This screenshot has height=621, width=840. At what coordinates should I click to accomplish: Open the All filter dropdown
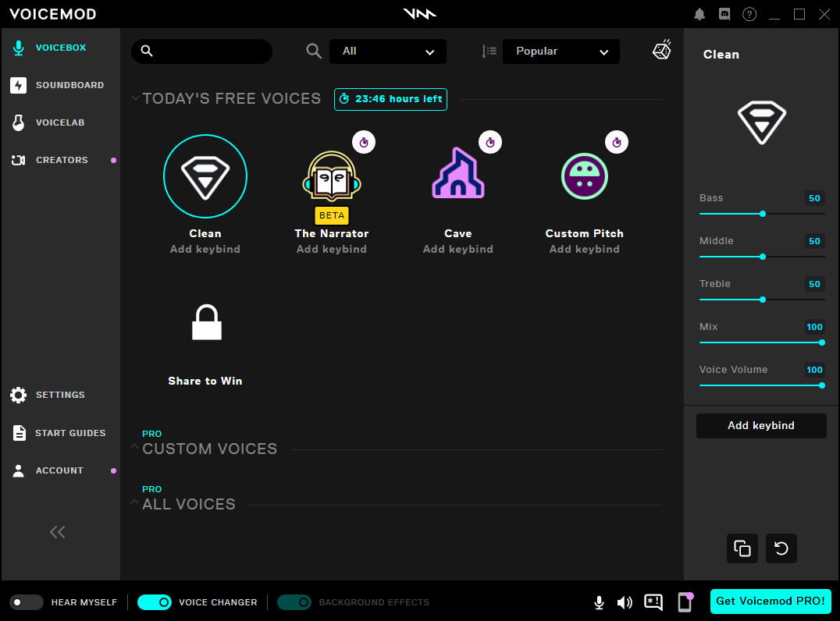pyautogui.click(x=388, y=51)
